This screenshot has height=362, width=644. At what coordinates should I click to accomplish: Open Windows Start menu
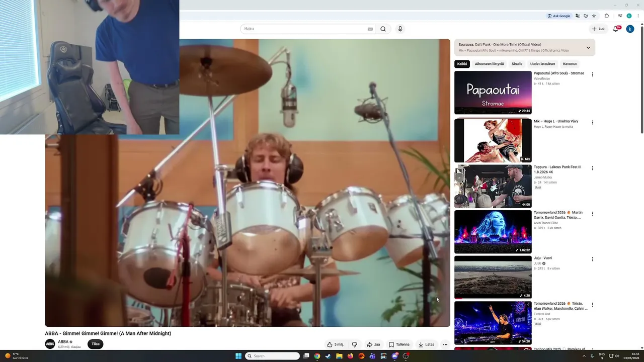click(238, 356)
